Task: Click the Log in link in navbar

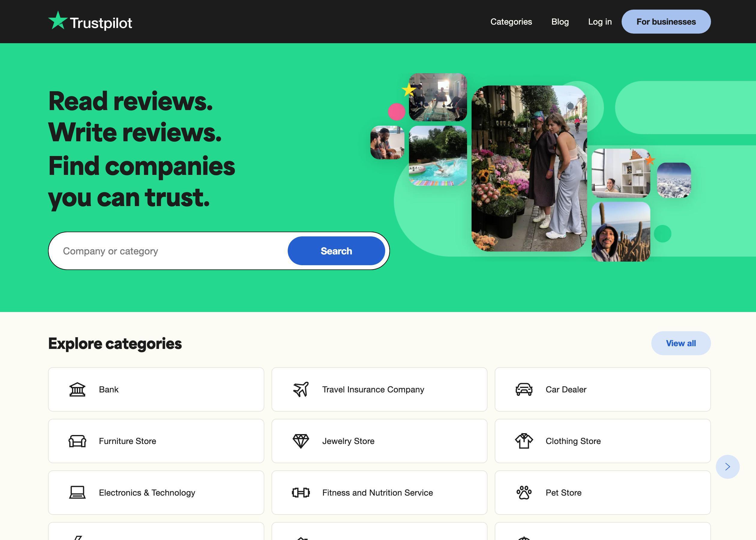Action: coord(600,22)
